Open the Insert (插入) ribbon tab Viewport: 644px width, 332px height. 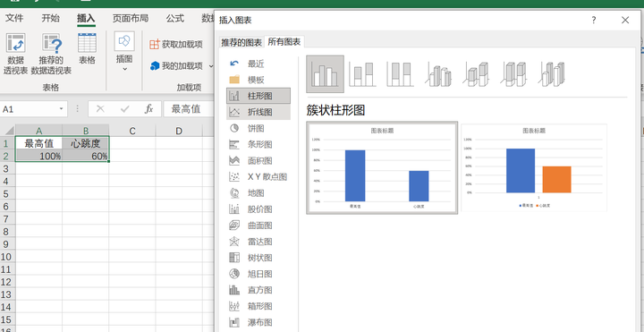coord(86,18)
